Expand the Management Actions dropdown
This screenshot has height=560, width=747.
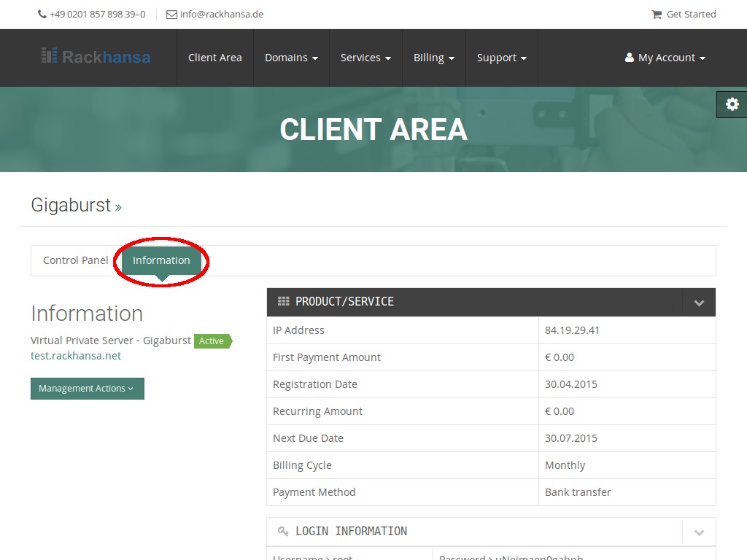click(88, 389)
